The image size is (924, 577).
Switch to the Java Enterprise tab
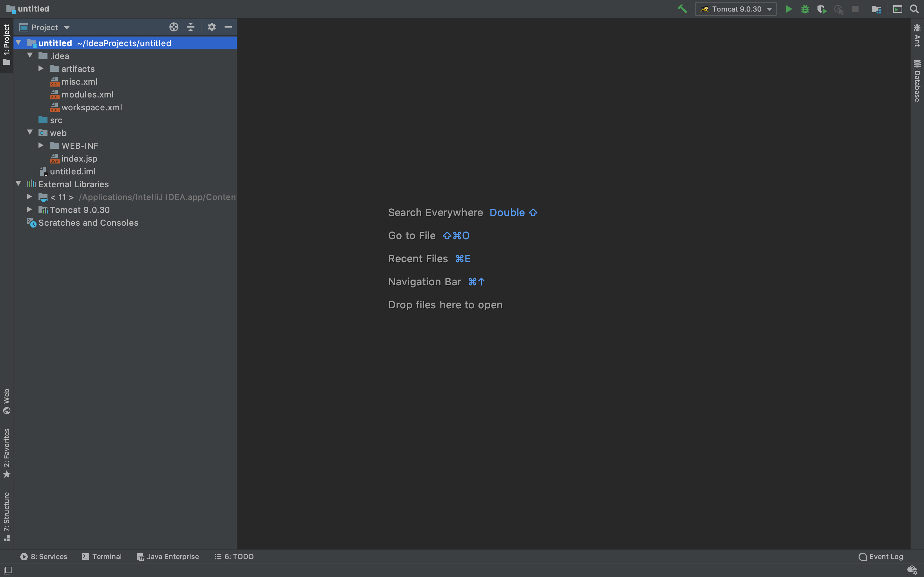point(168,556)
